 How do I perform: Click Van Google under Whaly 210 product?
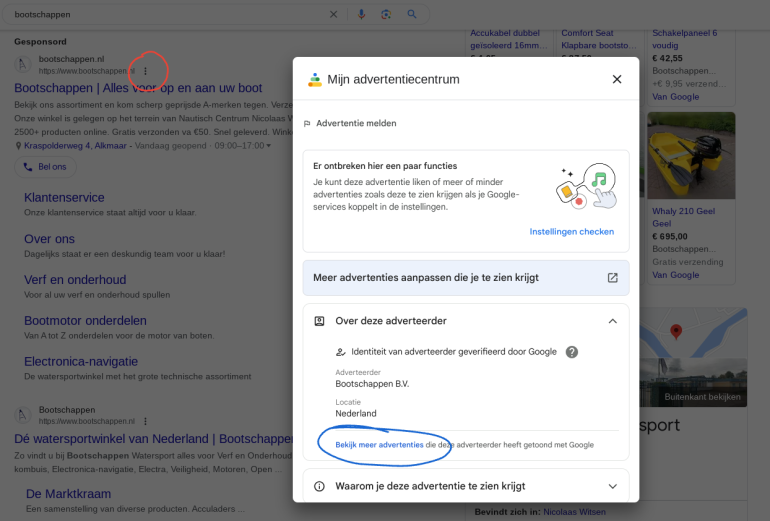675,275
